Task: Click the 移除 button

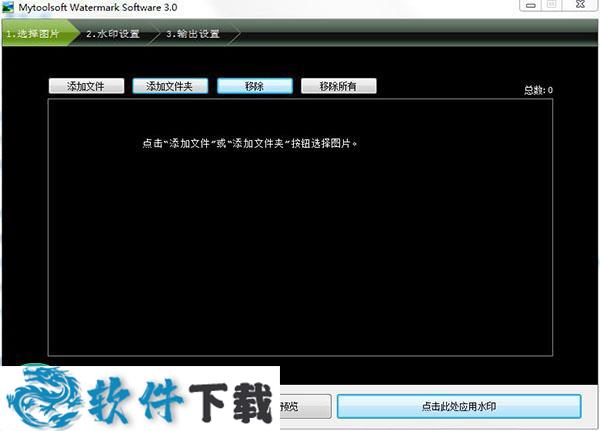Action: coord(255,86)
